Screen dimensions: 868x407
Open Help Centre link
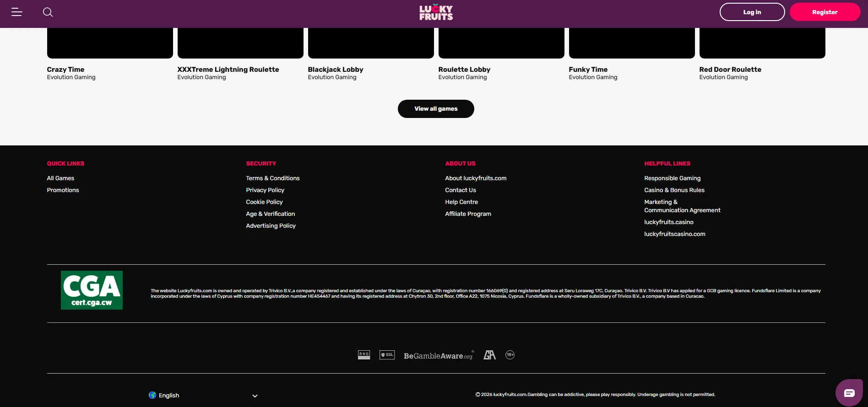(461, 202)
